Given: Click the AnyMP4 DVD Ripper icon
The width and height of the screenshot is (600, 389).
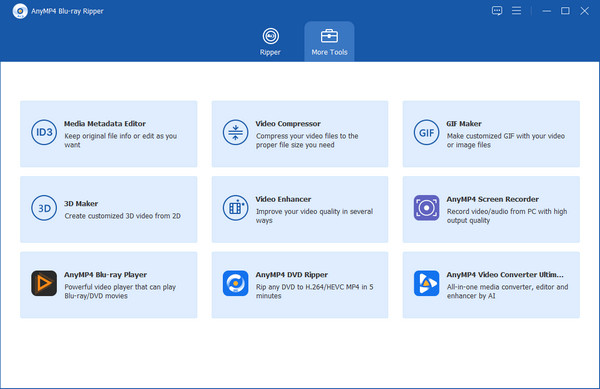Looking at the screenshot, I should point(235,283).
